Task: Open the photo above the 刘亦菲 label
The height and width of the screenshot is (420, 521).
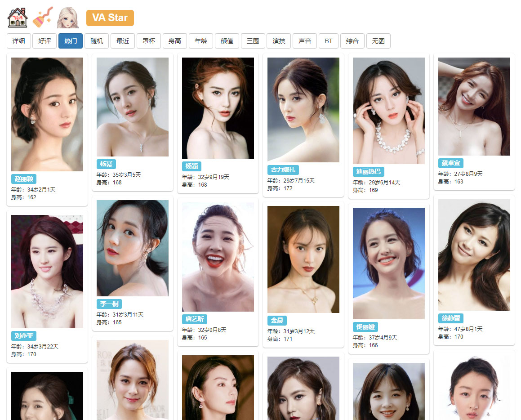Action: (x=47, y=272)
